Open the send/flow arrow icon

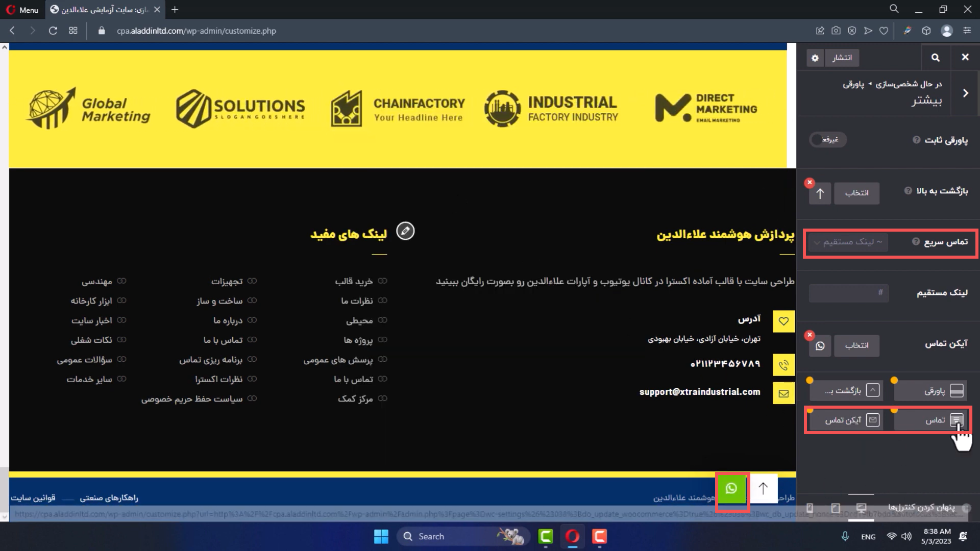[x=868, y=31]
